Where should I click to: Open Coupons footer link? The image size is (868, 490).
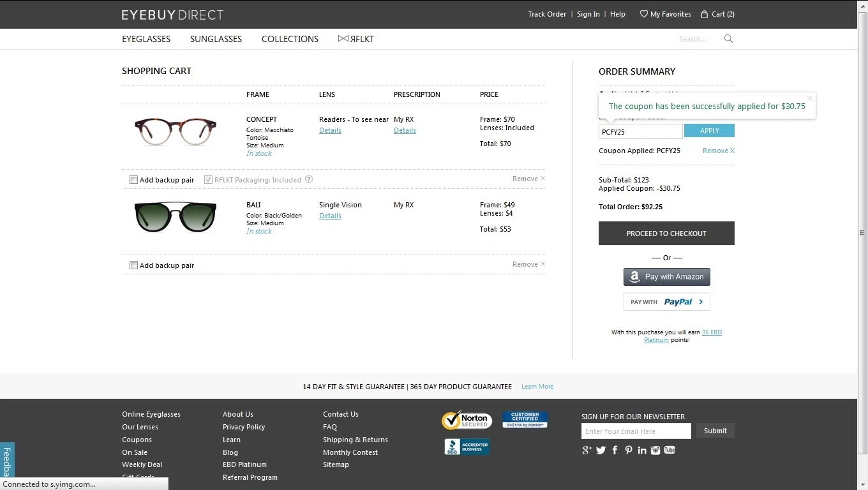pos(137,440)
